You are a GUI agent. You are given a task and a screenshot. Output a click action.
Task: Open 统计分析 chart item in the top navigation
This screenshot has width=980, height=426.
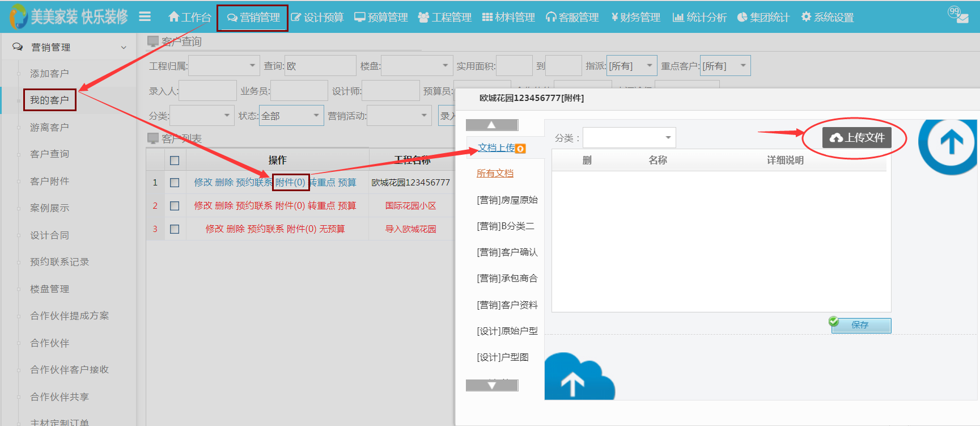click(699, 17)
